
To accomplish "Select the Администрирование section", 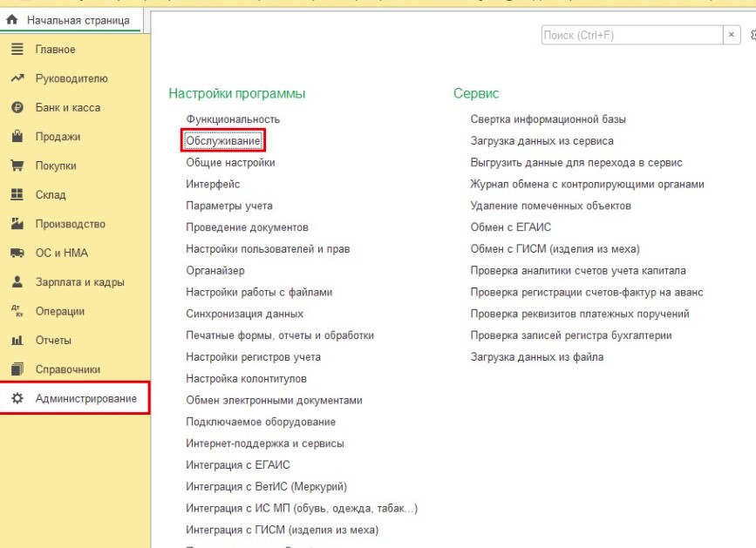I will tap(75, 398).
